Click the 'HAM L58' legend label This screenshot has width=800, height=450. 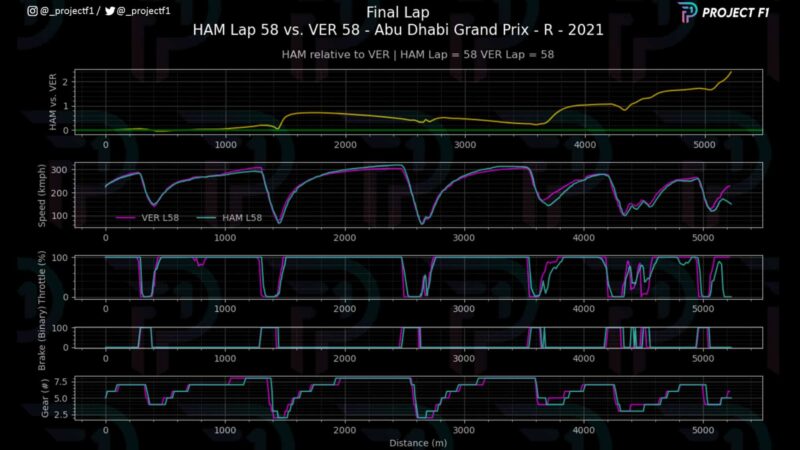click(x=242, y=217)
